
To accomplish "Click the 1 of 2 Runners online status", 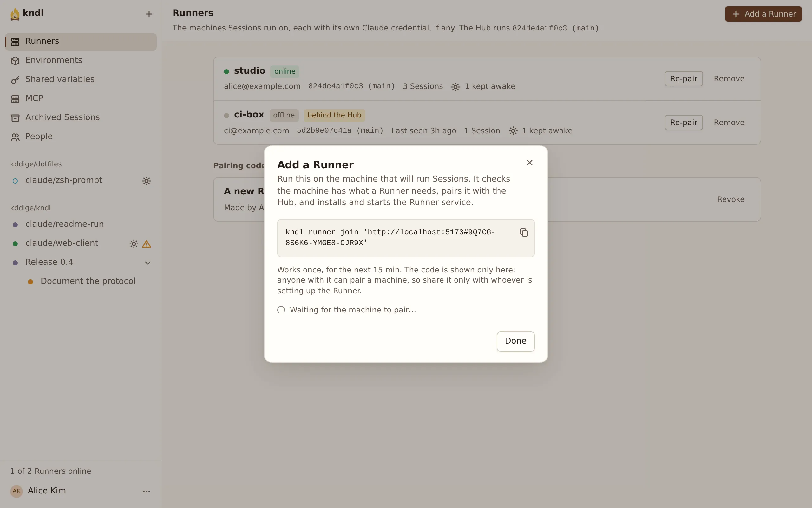I will pyautogui.click(x=51, y=471).
